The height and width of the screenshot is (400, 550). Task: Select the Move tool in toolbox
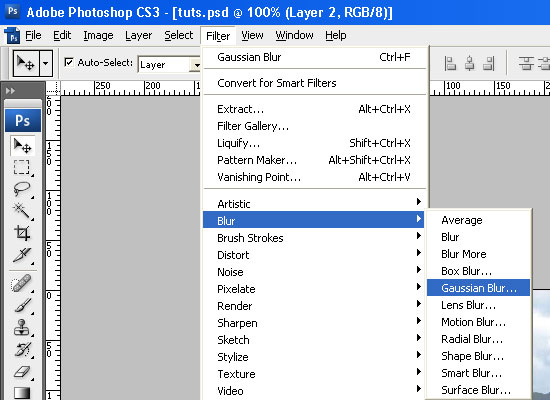[22, 145]
